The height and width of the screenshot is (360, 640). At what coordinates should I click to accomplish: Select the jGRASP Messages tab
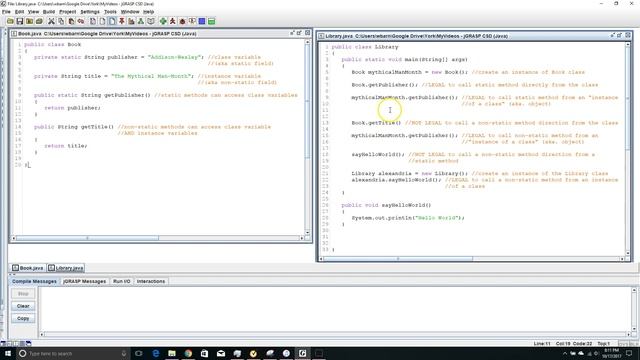coord(84,281)
